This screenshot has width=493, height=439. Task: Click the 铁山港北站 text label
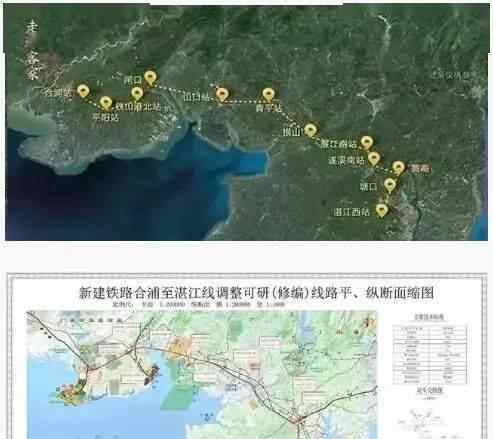coord(138,107)
